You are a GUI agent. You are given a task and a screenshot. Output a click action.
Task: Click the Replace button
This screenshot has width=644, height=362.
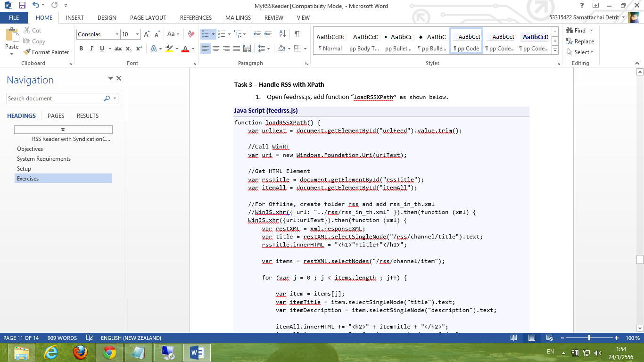tap(580, 41)
